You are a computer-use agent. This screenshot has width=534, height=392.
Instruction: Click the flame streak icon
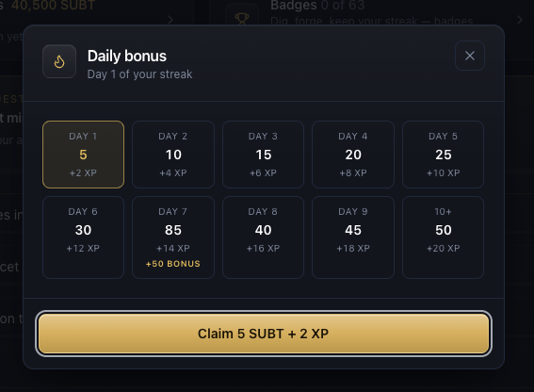[59, 61]
